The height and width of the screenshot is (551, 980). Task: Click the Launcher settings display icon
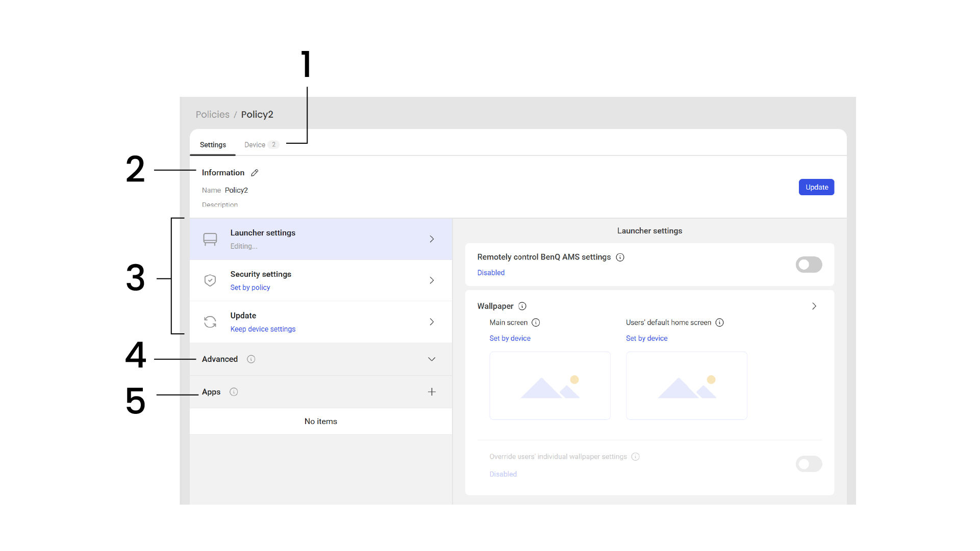[210, 239]
